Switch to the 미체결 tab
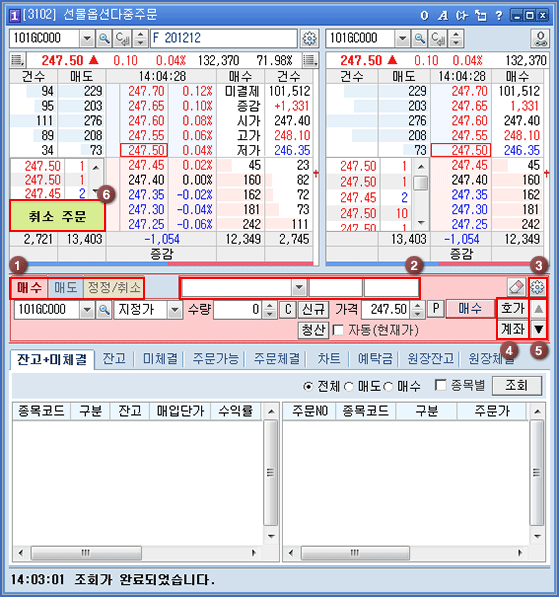This screenshot has height=597, width=559. click(x=160, y=359)
